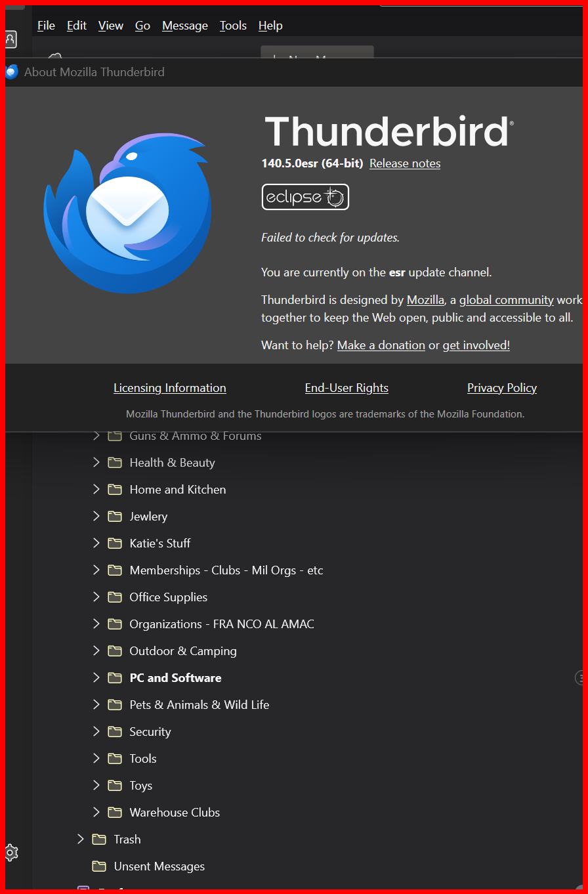Screen dimensions: 588x894
Task: Expand the Trash folder
Action: pos(81,840)
